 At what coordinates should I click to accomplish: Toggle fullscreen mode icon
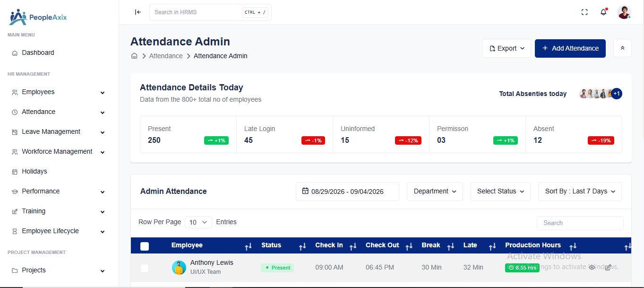coord(584,12)
